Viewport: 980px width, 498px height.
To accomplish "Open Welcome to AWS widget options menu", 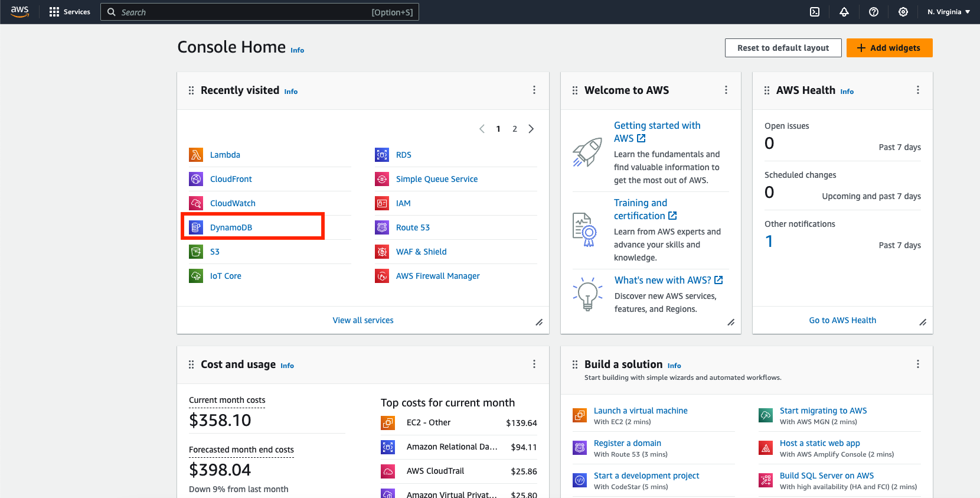I will pos(726,90).
